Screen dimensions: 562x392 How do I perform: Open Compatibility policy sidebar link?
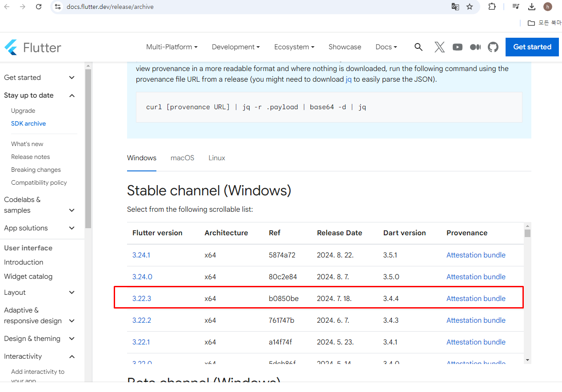point(39,183)
